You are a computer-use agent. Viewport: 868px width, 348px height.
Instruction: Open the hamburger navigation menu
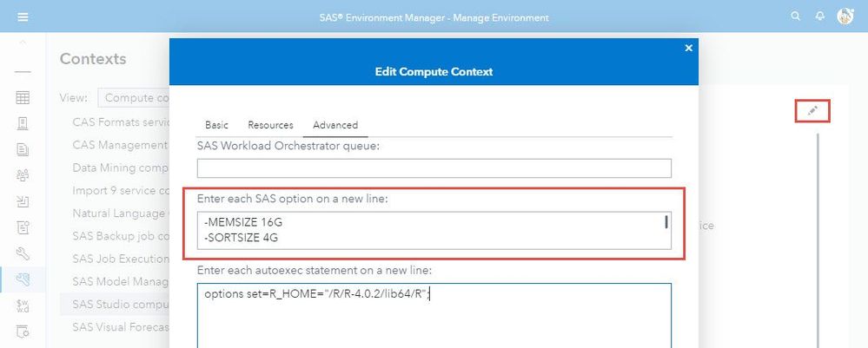pos(23,16)
